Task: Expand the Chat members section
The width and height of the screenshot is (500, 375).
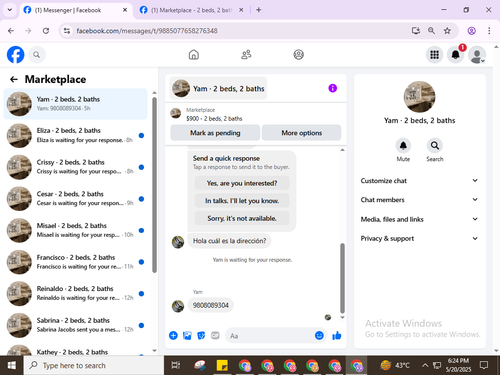Action: (x=419, y=200)
